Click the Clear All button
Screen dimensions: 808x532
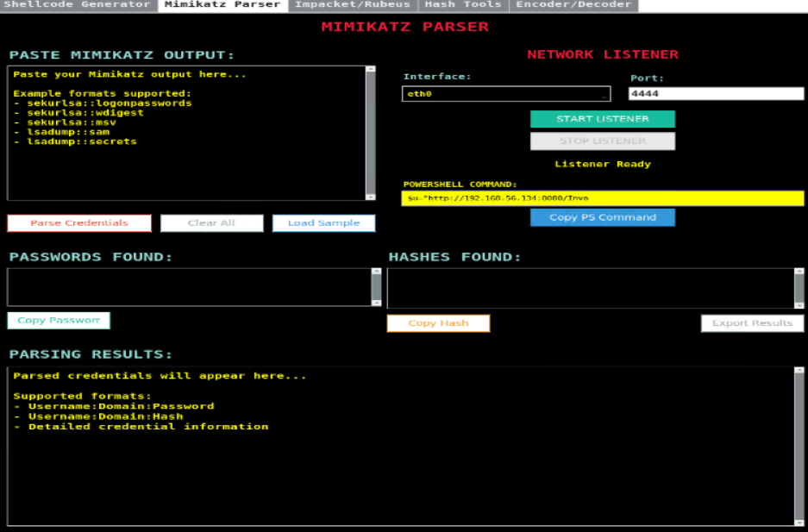pyautogui.click(x=211, y=223)
